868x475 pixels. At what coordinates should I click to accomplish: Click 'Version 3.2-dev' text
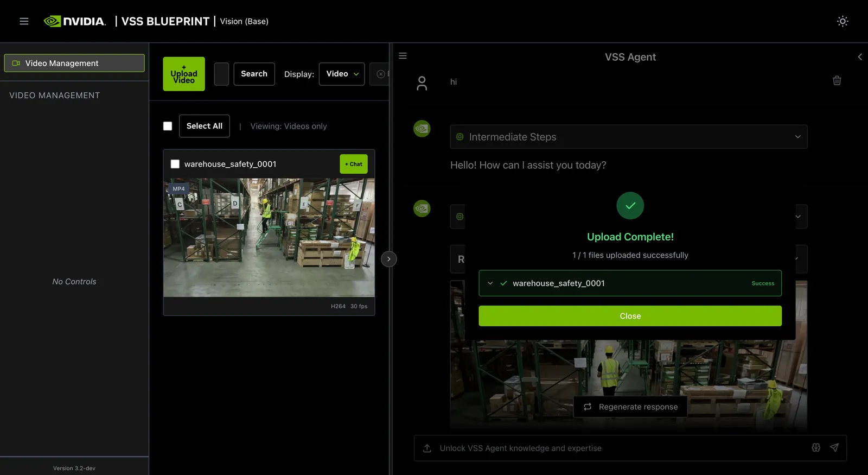(74, 468)
